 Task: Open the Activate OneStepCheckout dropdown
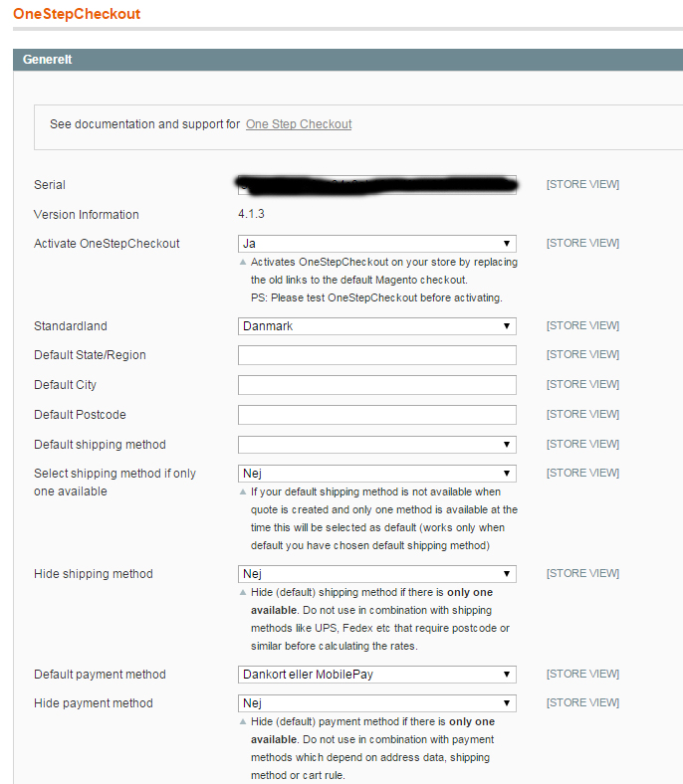coord(376,244)
